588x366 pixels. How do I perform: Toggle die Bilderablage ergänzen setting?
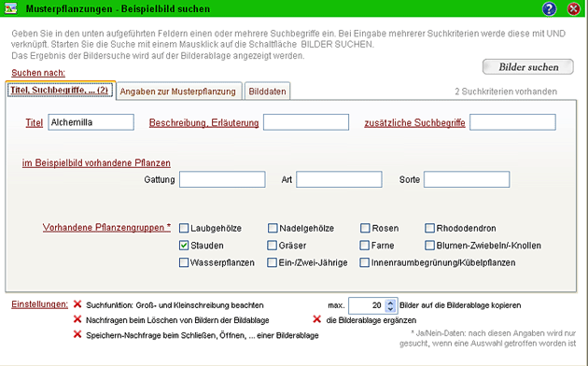point(317,319)
